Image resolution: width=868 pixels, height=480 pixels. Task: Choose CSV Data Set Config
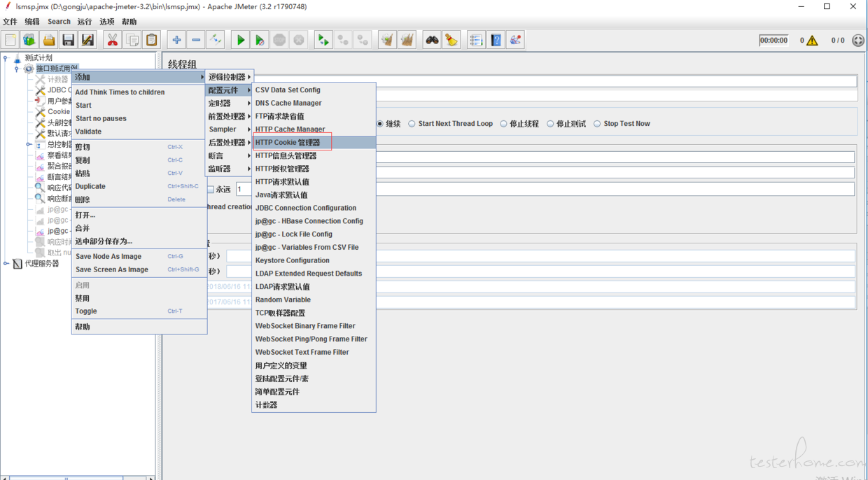tap(314, 90)
